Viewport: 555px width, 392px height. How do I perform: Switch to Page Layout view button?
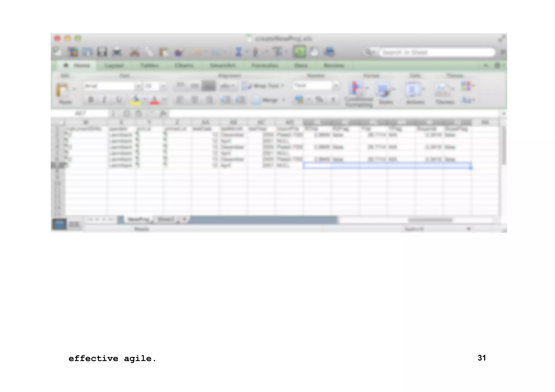[74, 224]
